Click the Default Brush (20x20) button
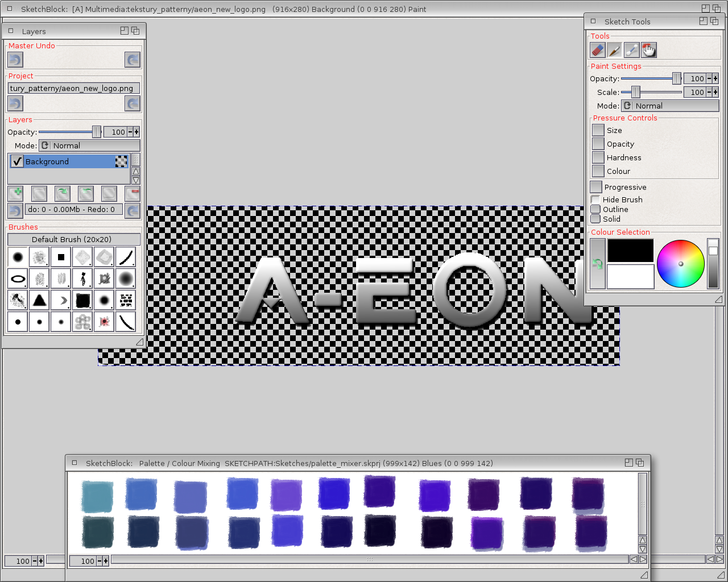 74,239
